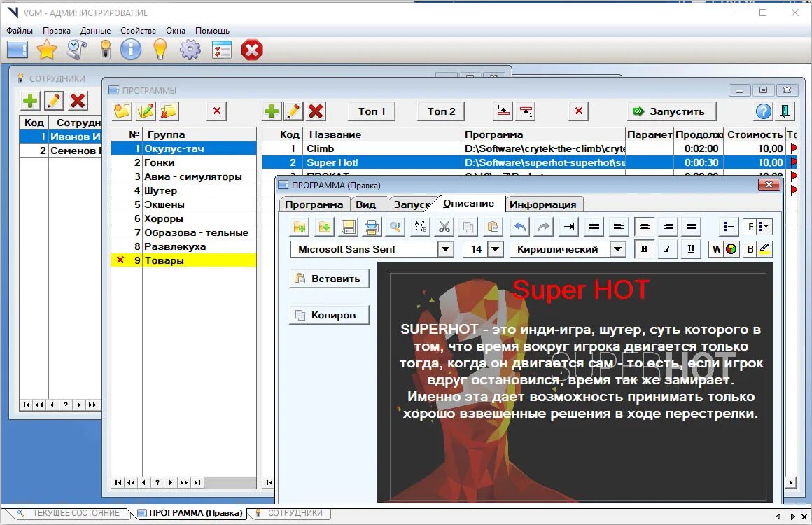Go to last record in groups navigator
This screenshot has height=525, width=812.
pos(197,482)
